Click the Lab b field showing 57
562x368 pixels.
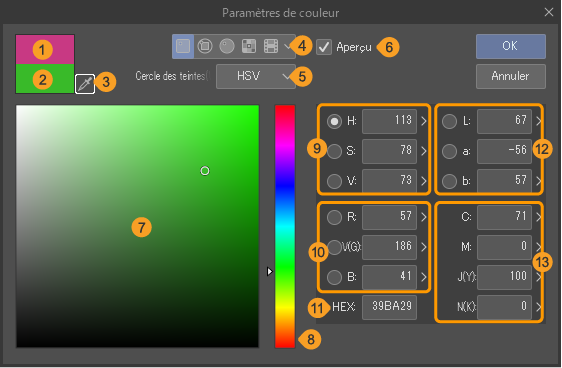pos(504,181)
